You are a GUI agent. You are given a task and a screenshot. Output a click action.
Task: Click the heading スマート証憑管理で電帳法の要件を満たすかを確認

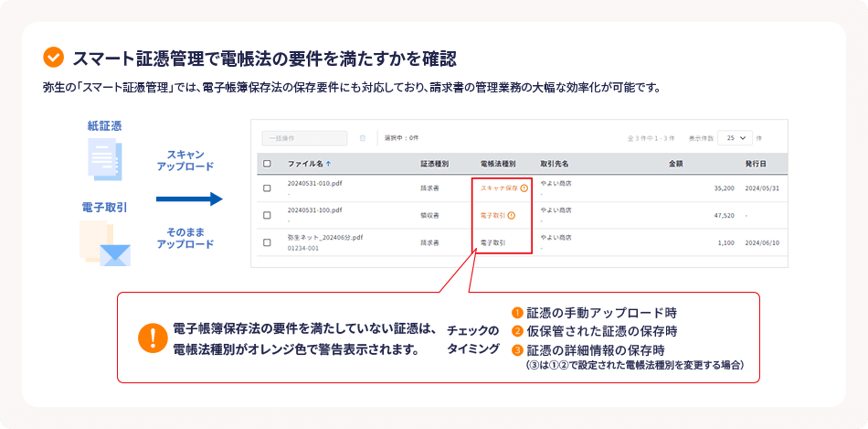(265, 59)
